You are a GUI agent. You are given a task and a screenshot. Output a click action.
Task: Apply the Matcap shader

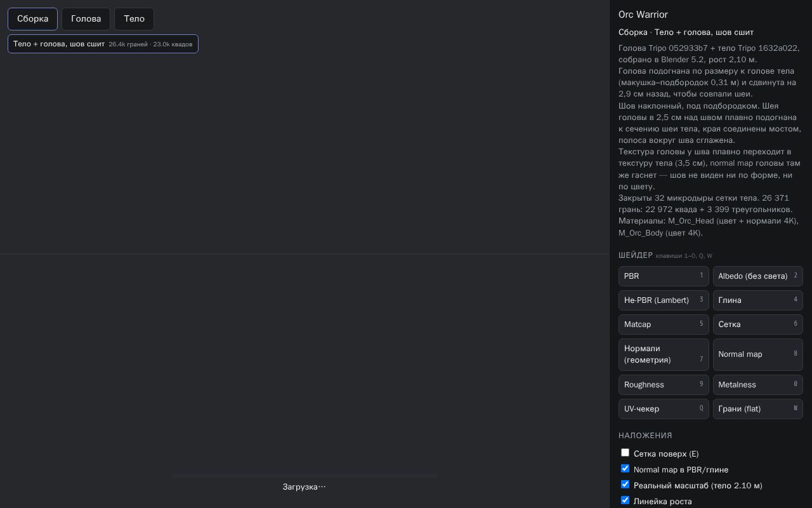pos(664,324)
